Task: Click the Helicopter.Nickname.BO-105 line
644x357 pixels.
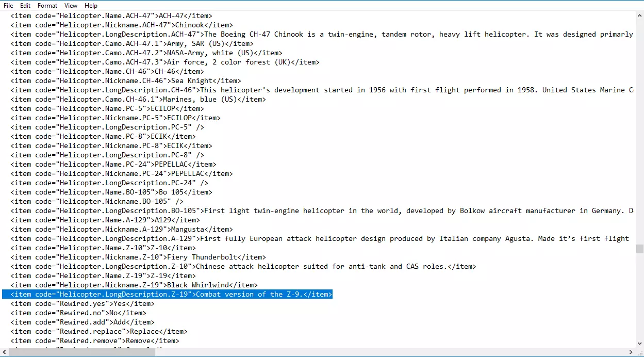Action: [x=97, y=202]
